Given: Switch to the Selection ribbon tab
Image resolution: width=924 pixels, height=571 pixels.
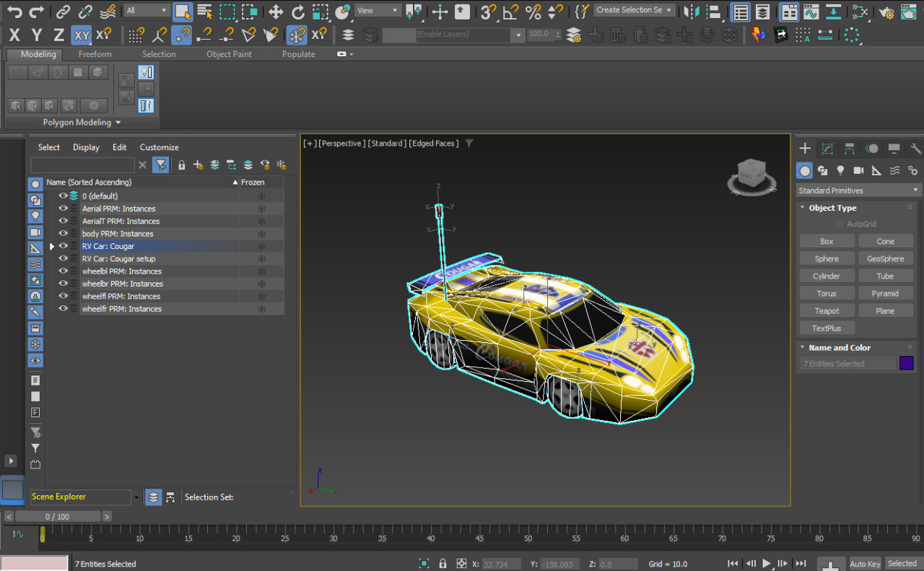Looking at the screenshot, I should (x=159, y=54).
